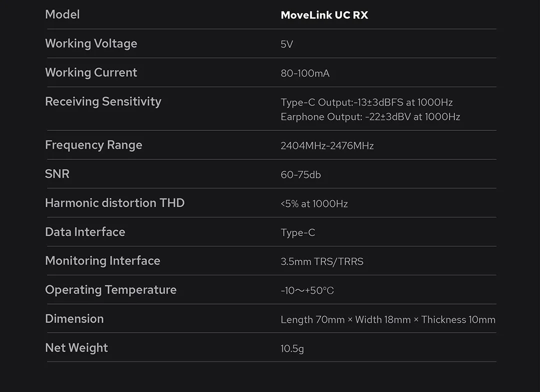
Task: Select the MoveLink UC RX model name
Action: (x=324, y=15)
